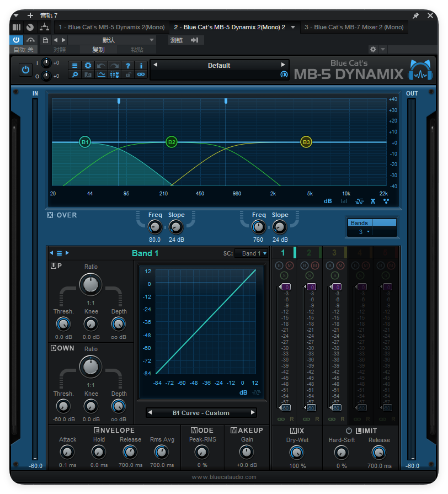Image resolution: width=448 pixels, height=494 pixels.
Task: Open the 默认 preset dropdown
Action: click(x=111, y=40)
